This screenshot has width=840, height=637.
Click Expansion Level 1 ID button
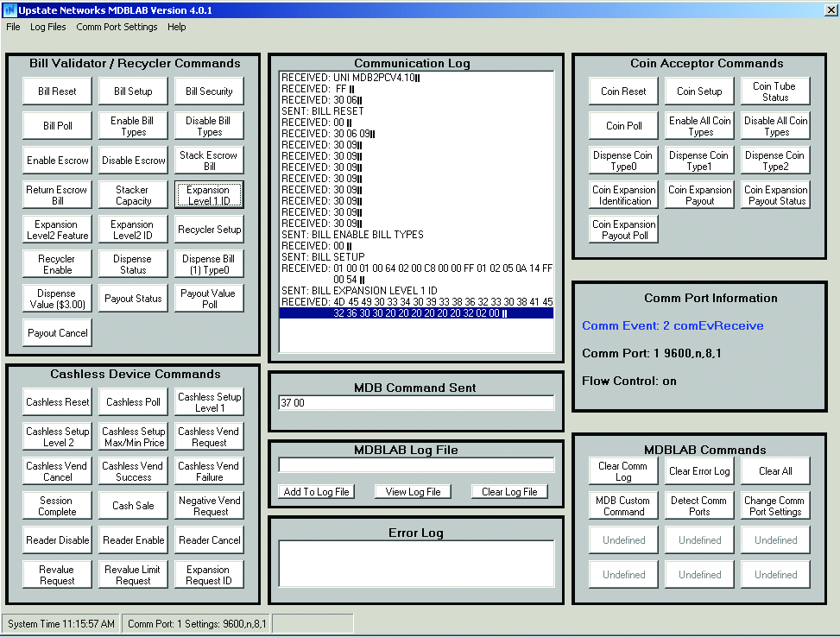tap(209, 195)
